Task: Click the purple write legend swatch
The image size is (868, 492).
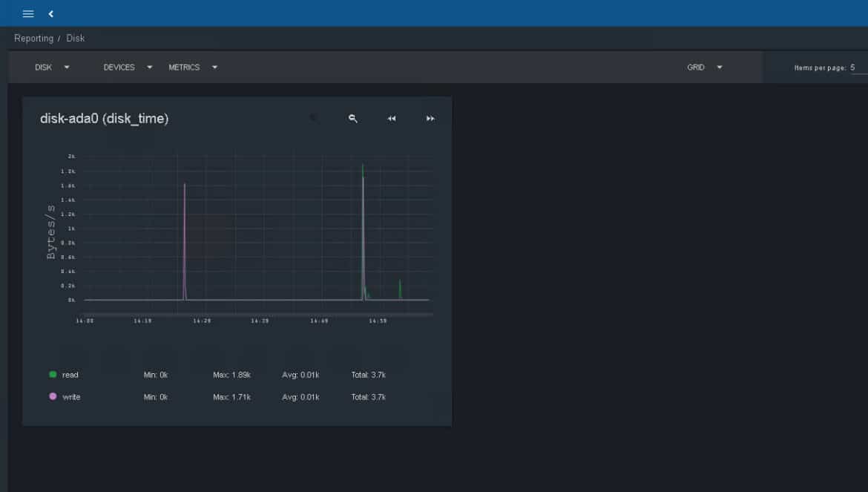Action: 53,397
